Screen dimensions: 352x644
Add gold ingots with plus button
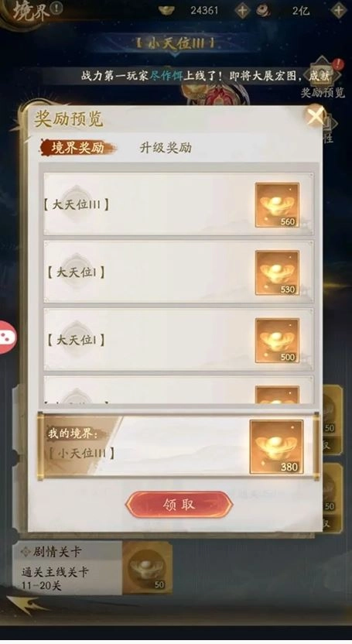pos(241,10)
